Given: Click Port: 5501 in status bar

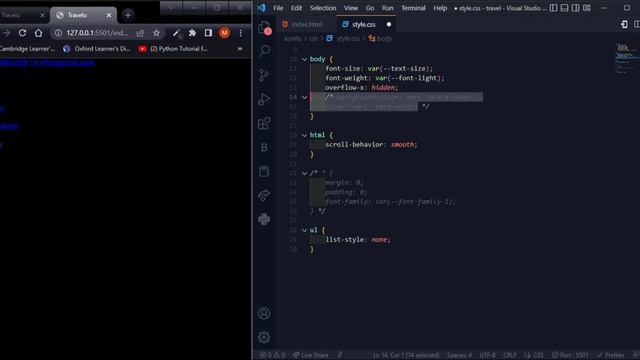Looking at the screenshot, I should 570,355.
